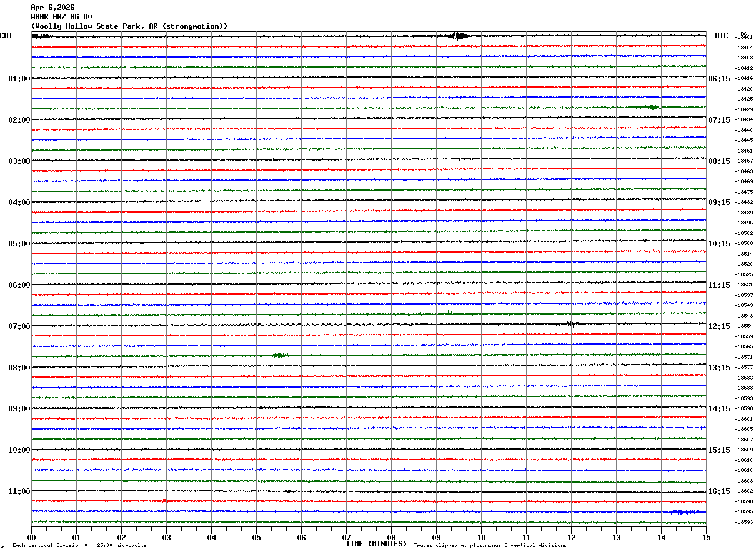Click the '01' minute tick on the x-axis
This screenshot has height=554, width=756.
coord(76,537)
